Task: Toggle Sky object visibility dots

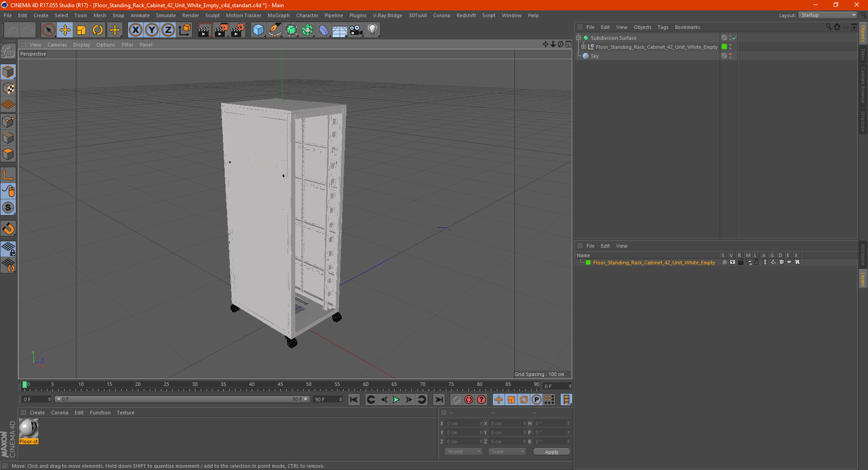Action: click(730, 56)
